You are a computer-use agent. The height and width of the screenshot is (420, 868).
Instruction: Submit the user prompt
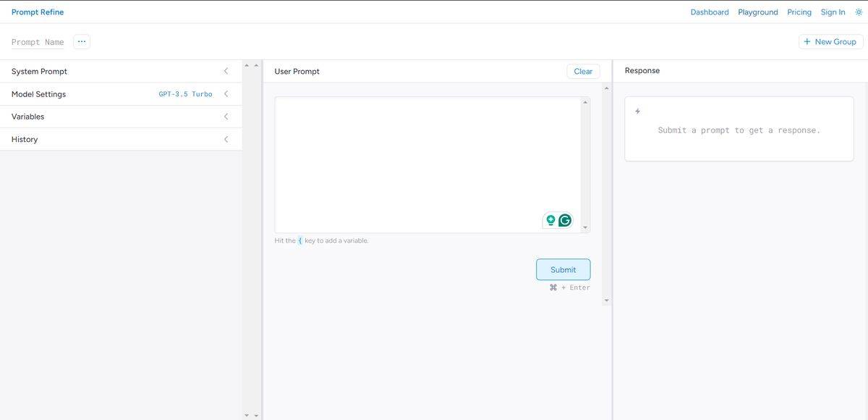point(563,269)
